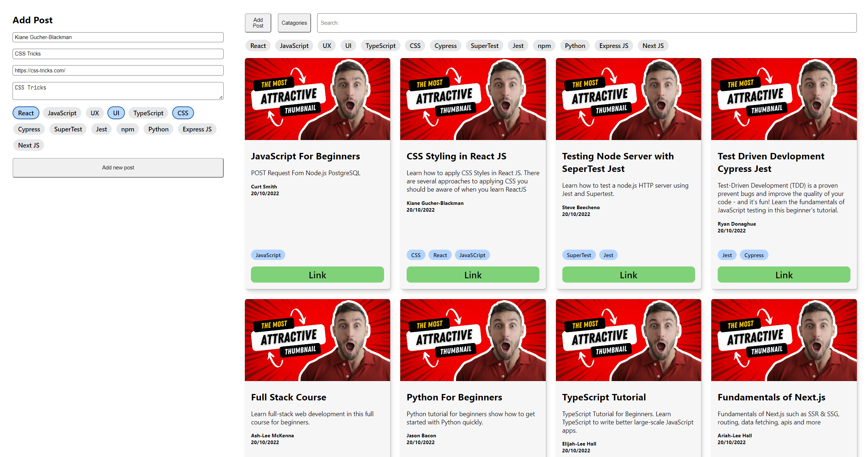
Task: Toggle the TypeScript tag in Add Post form
Action: tap(148, 113)
